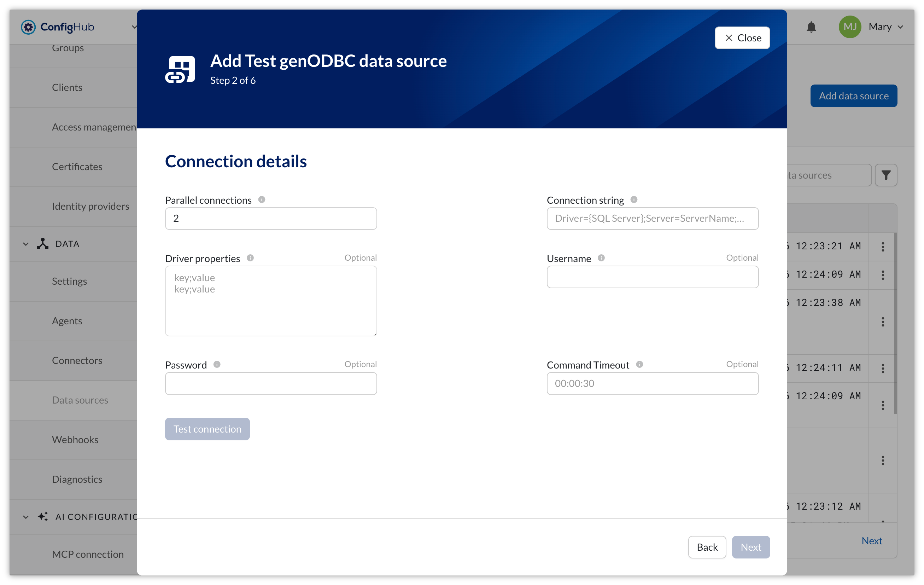Focus the Username field
This screenshot has width=924, height=585.
[653, 277]
